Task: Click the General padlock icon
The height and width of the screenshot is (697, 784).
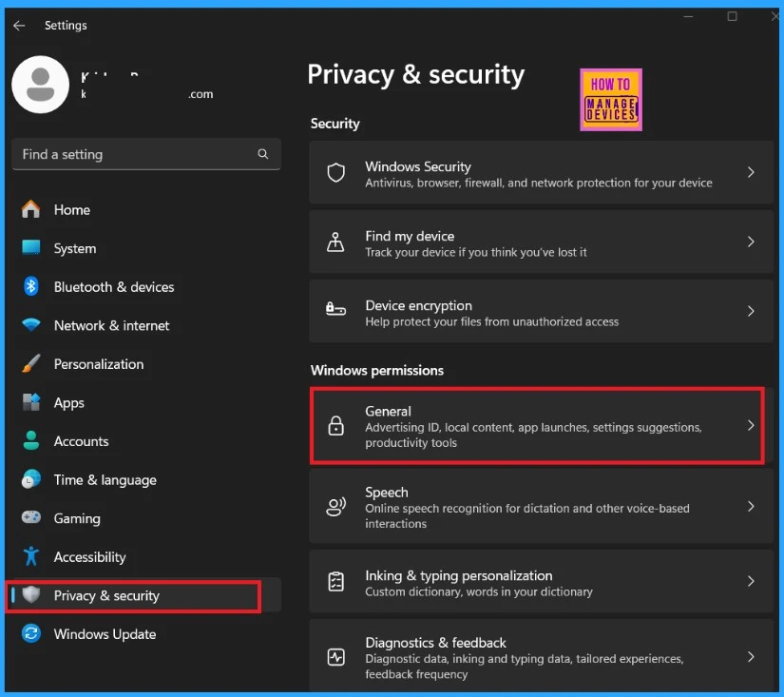Action: click(x=335, y=427)
